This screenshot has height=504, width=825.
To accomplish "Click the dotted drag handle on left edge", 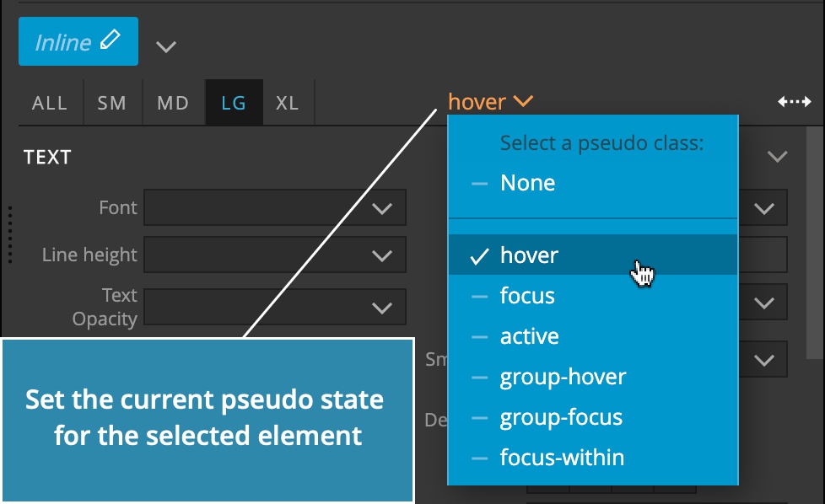I will point(9,234).
